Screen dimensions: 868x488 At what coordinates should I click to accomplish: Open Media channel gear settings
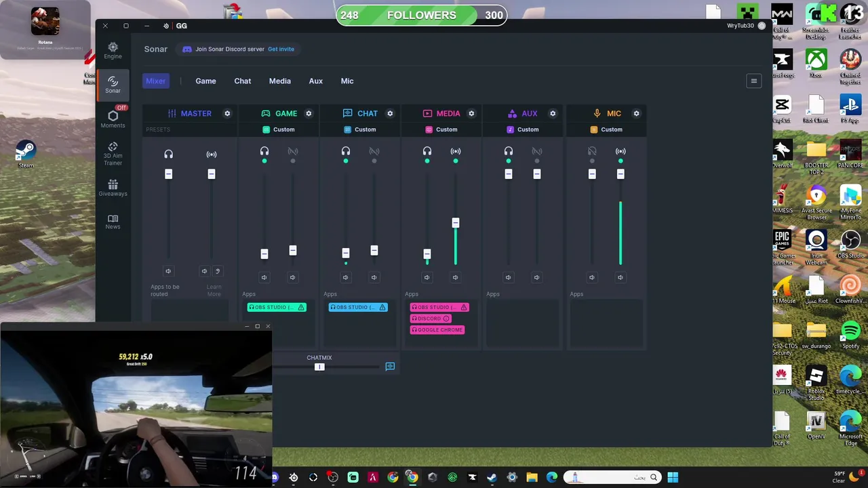(x=471, y=113)
